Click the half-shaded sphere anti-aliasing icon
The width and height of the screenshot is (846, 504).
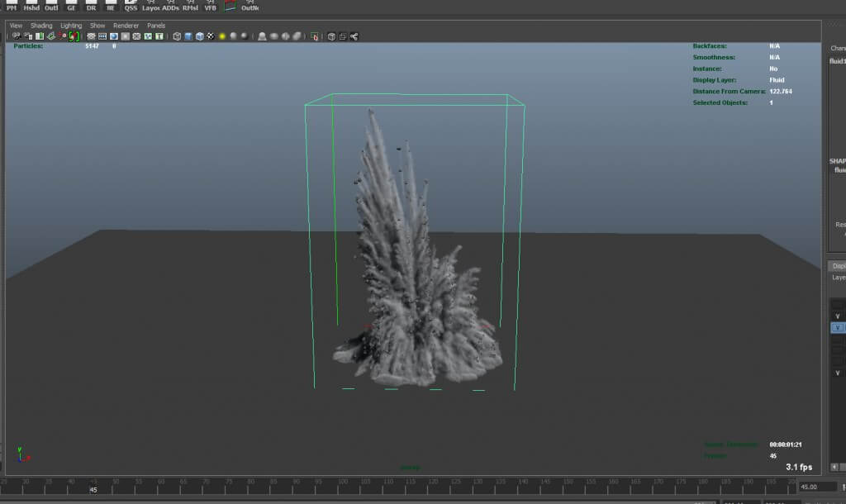(x=285, y=36)
